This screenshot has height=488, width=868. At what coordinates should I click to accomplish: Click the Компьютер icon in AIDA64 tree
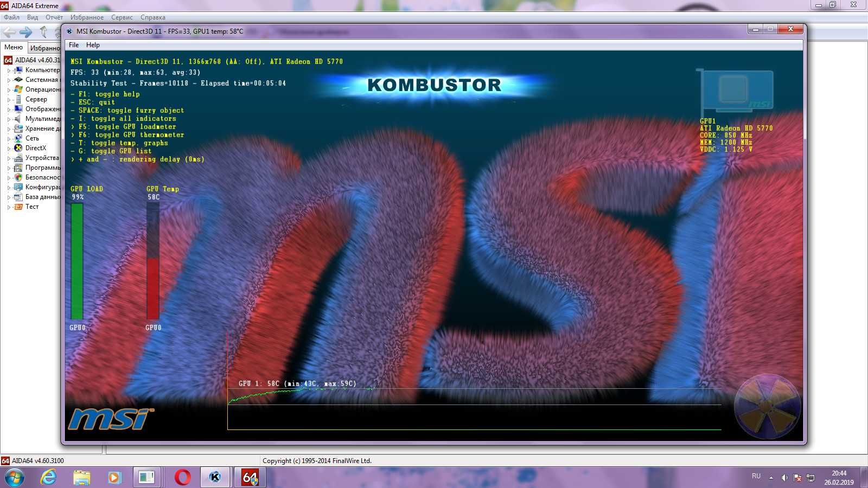[18, 70]
